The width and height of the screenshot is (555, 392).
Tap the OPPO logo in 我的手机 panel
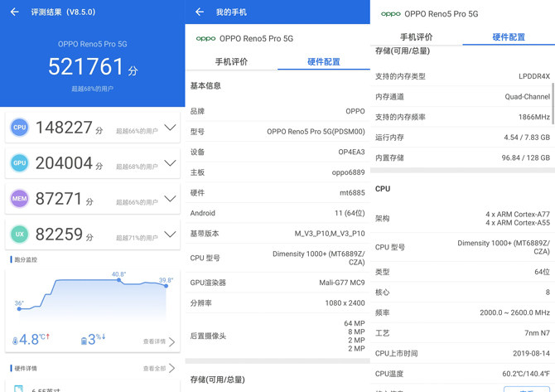coord(205,39)
